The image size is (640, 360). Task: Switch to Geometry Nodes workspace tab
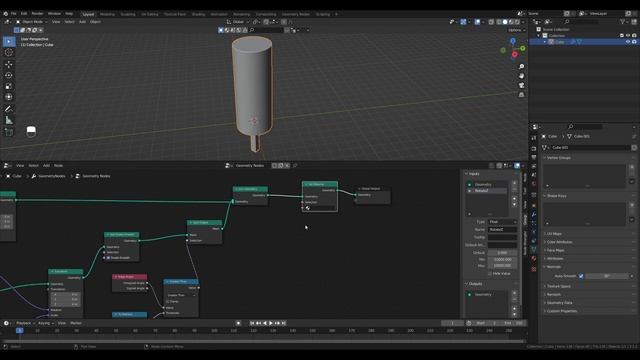point(296,14)
